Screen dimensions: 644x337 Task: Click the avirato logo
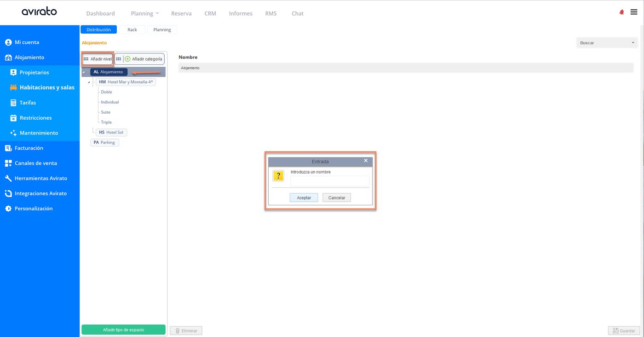(39, 12)
